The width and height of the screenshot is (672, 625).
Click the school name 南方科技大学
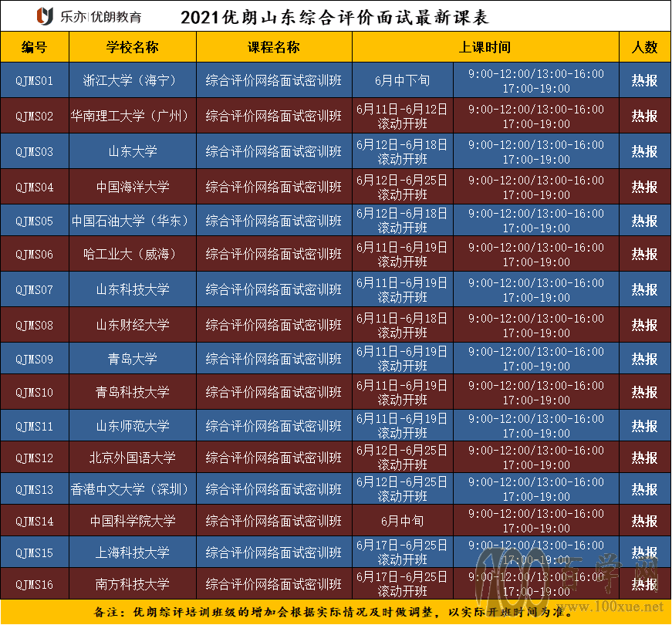(x=133, y=584)
